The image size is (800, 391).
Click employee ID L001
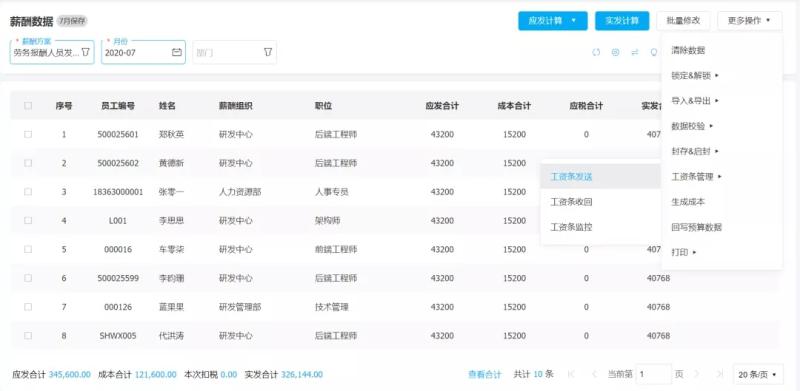click(118, 221)
